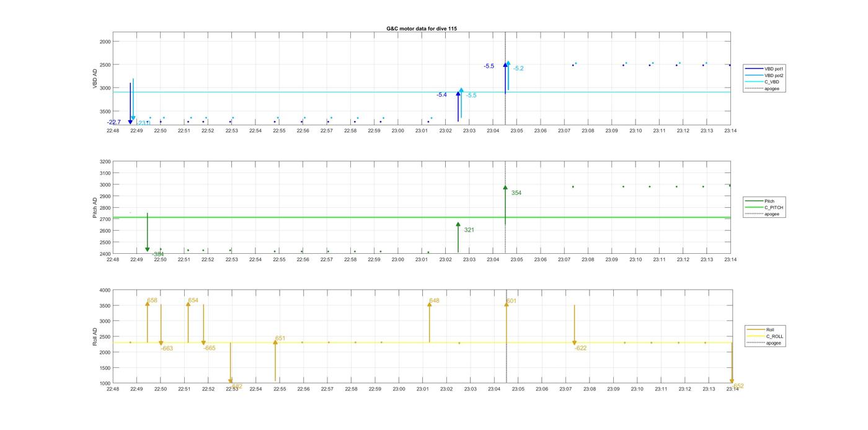
Task: Click the dark blue '-5.5' label near apogee
Action: pos(489,66)
